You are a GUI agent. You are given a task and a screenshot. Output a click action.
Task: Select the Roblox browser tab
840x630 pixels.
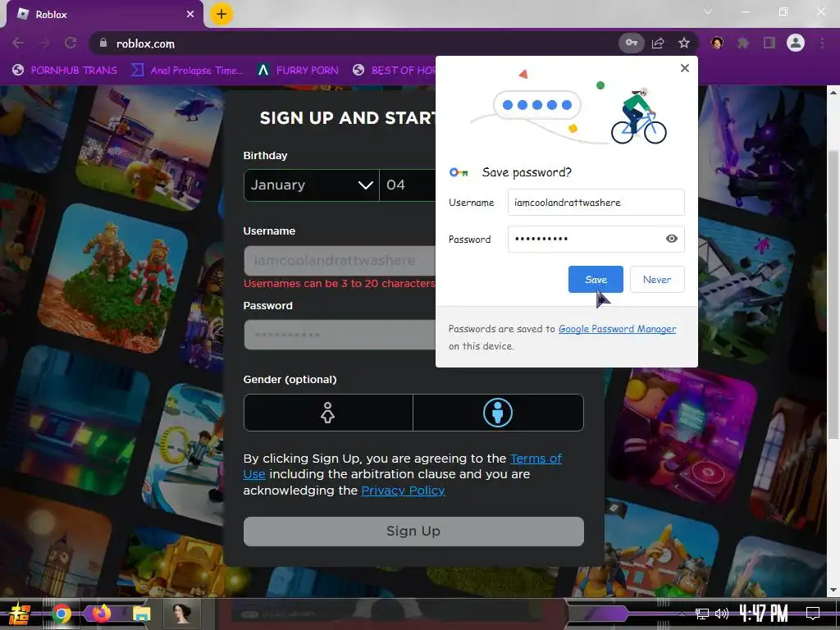(x=104, y=15)
